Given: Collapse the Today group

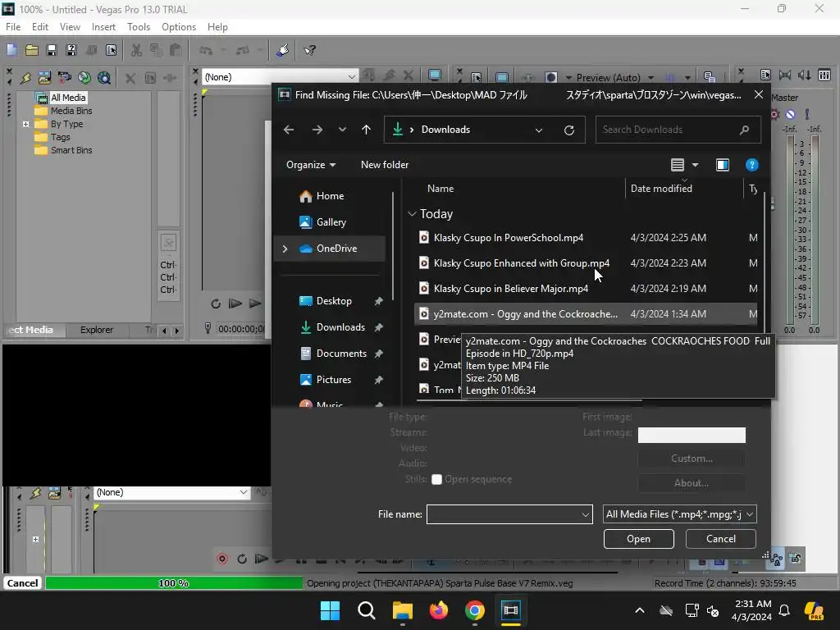Looking at the screenshot, I should [x=412, y=214].
